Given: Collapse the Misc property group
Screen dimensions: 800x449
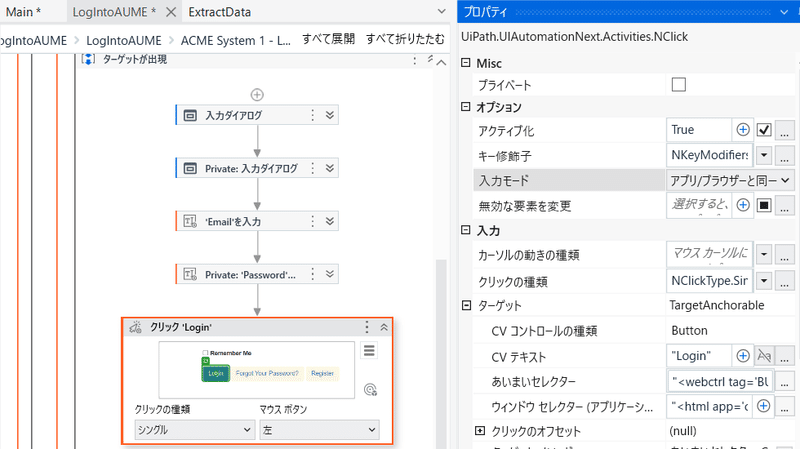Looking at the screenshot, I should tap(465, 63).
